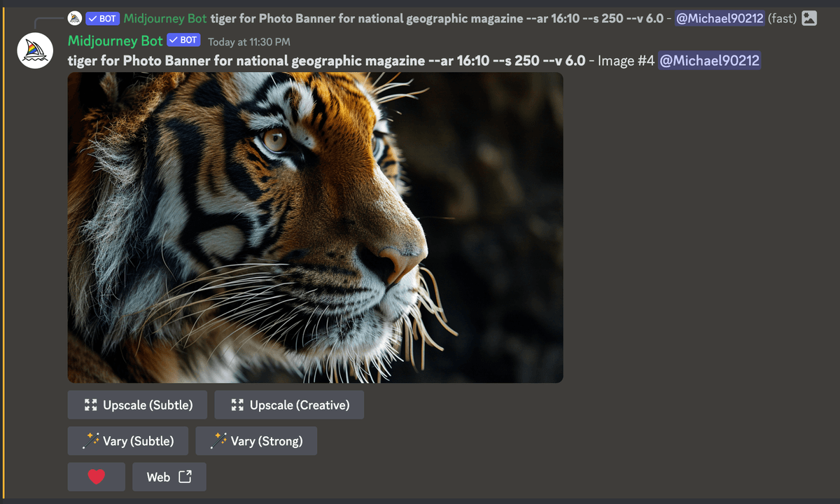Click Midjourney Bot name in the reply preview
Image resolution: width=840 pixels, height=504 pixels.
(x=165, y=19)
